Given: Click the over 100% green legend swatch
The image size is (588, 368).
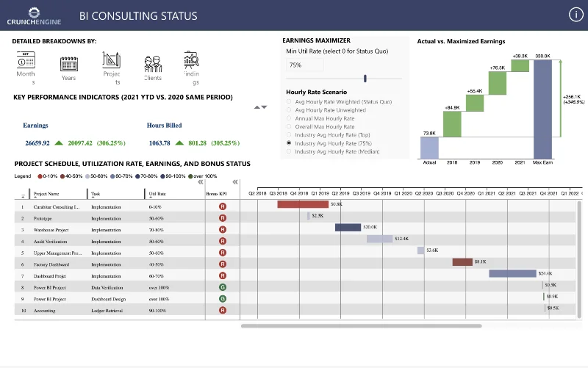Looking at the screenshot, I should coord(190,176).
